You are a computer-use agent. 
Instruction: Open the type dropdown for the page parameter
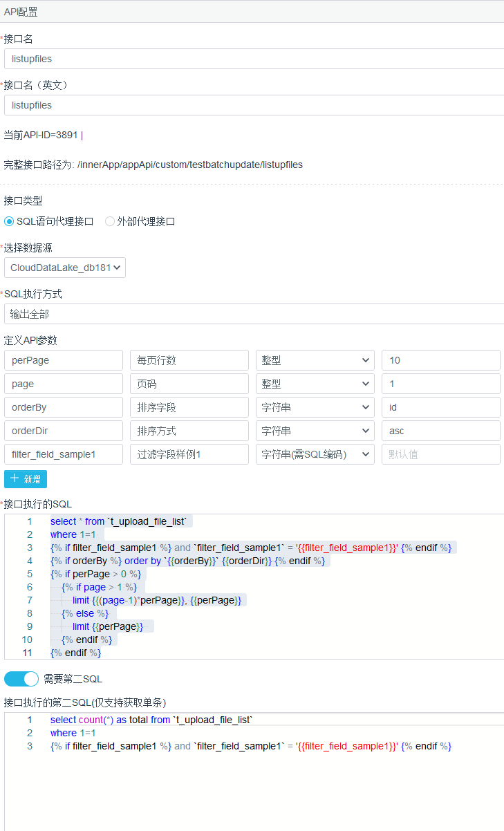coord(315,384)
